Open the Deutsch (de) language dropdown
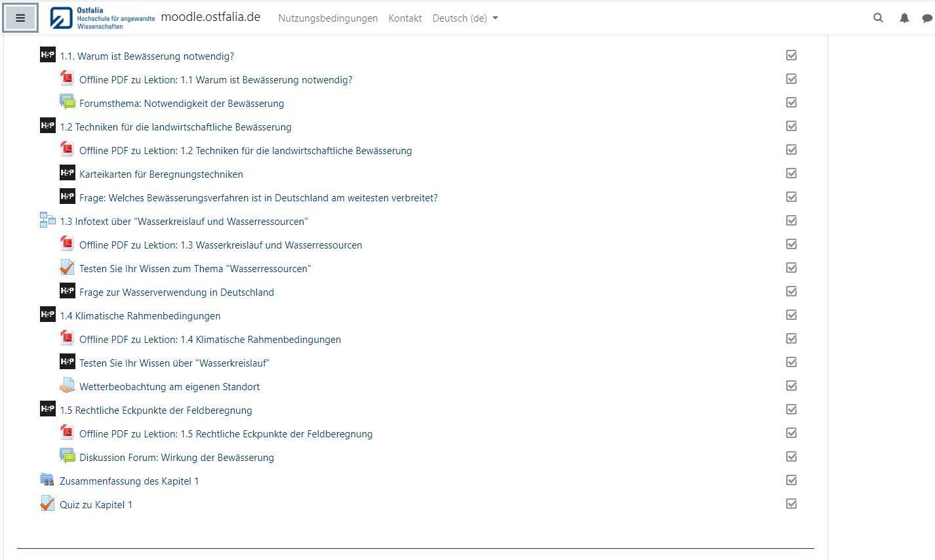Image resolution: width=935 pixels, height=560 pixels. pyautogui.click(x=464, y=18)
